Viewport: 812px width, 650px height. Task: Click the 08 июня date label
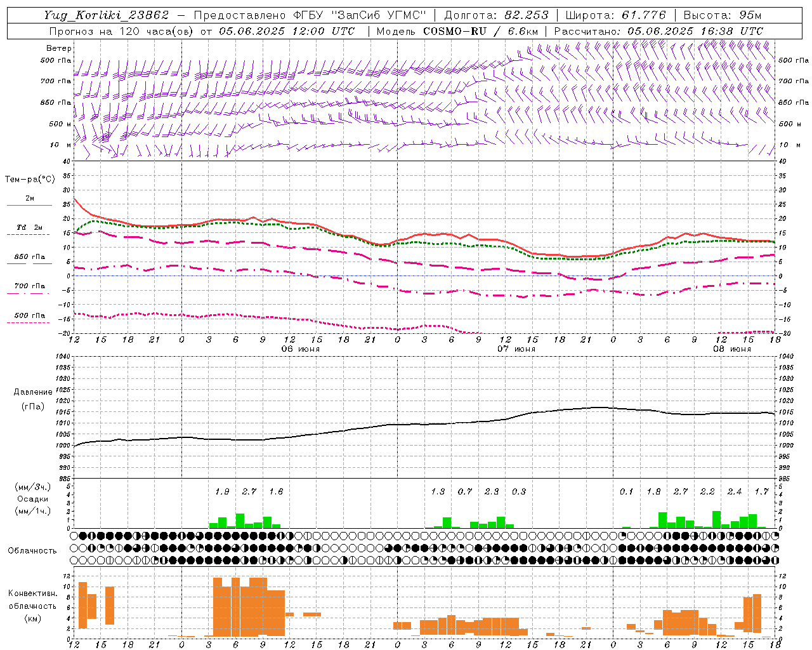tap(732, 349)
